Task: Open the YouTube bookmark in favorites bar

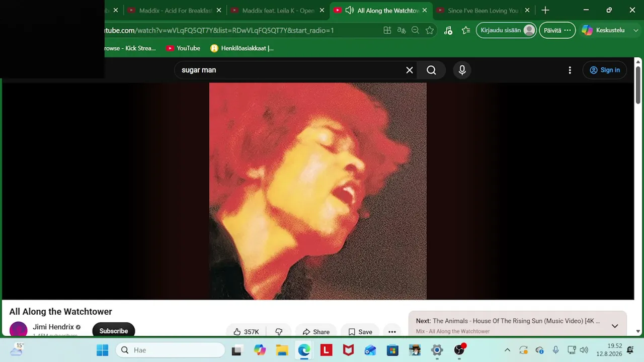Action: pyautogui.click(x=183, y=48)
